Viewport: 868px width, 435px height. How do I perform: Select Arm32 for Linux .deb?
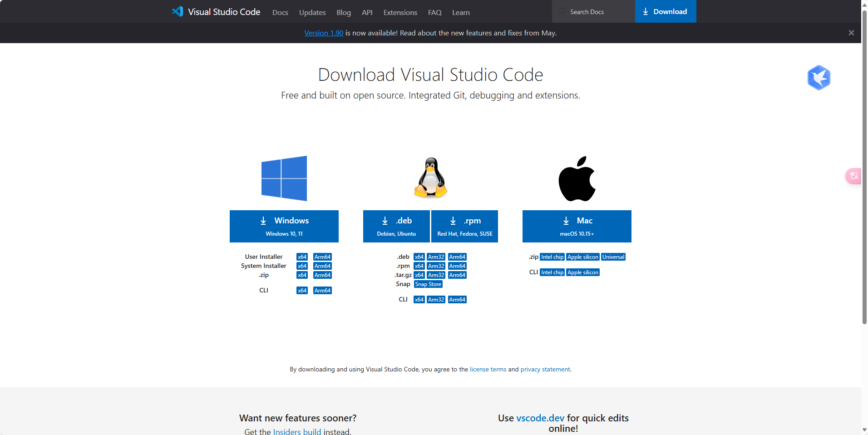436,257
